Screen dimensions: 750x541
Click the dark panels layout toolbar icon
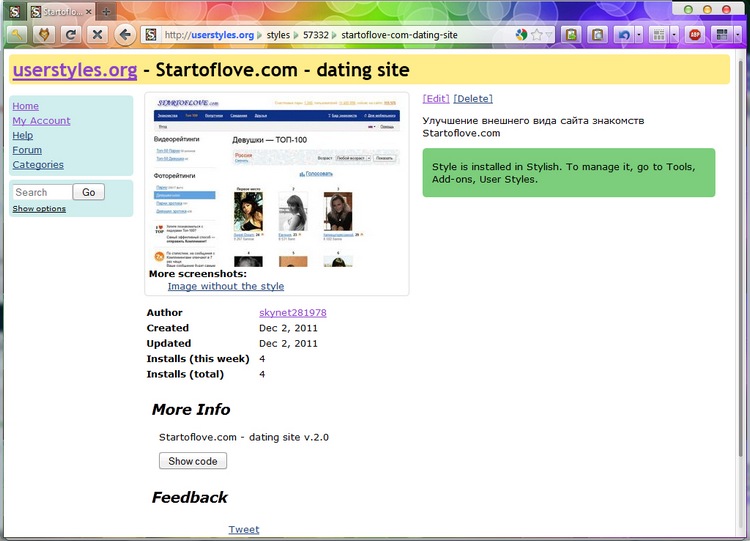(x=722, y=34)
